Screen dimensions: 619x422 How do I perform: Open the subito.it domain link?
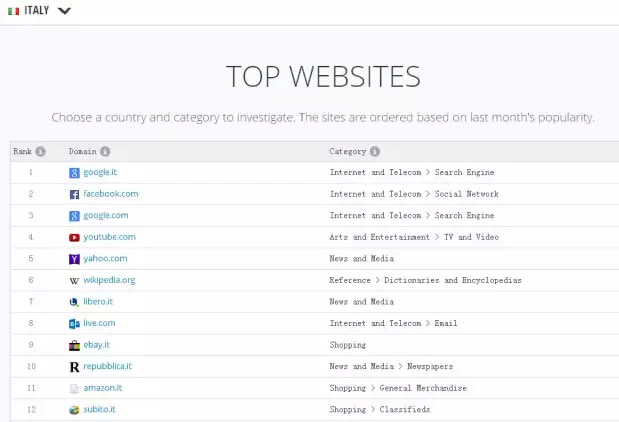[101, 409]
